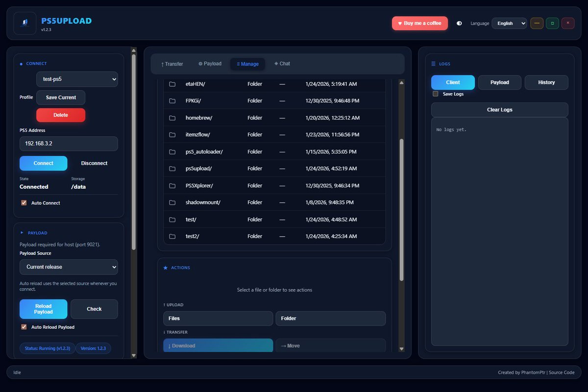Click the FPKGi folder icon

172,101
